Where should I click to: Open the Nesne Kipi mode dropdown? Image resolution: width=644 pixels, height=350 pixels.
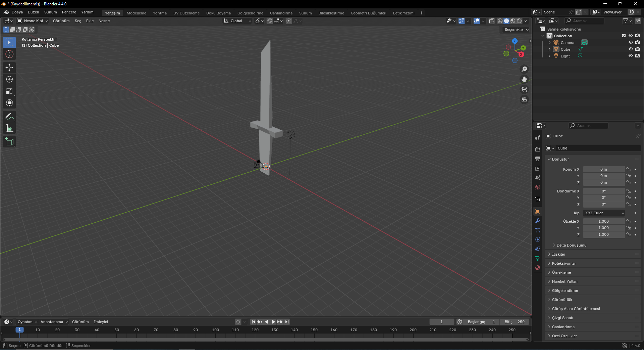point(33,21)
